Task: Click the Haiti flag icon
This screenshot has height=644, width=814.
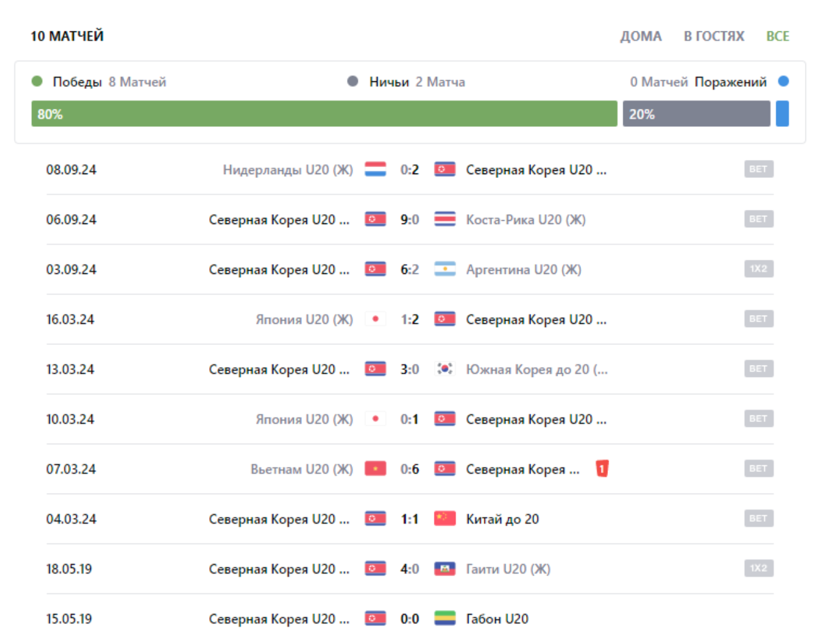Action: click(445, 568)
